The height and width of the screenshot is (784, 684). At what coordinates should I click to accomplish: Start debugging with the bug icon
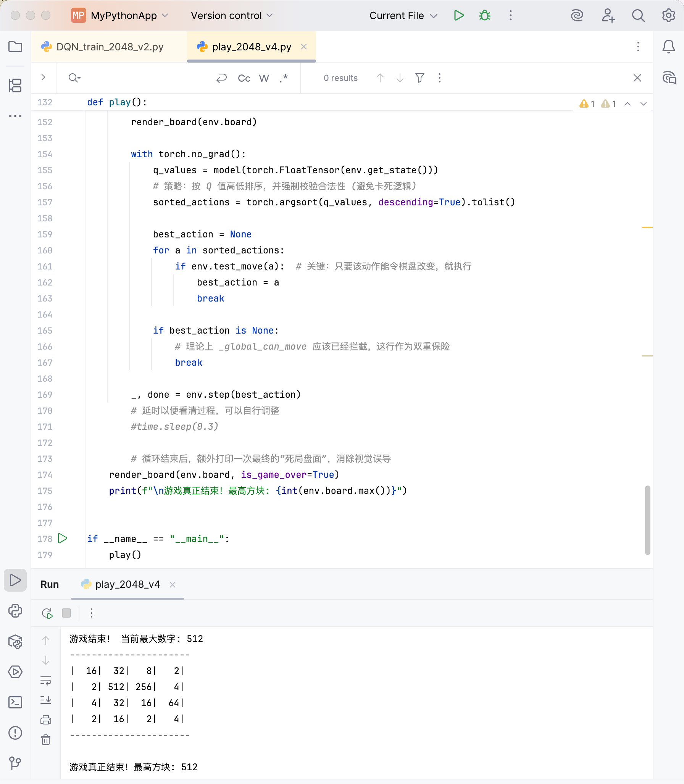(x=485, y=16)
